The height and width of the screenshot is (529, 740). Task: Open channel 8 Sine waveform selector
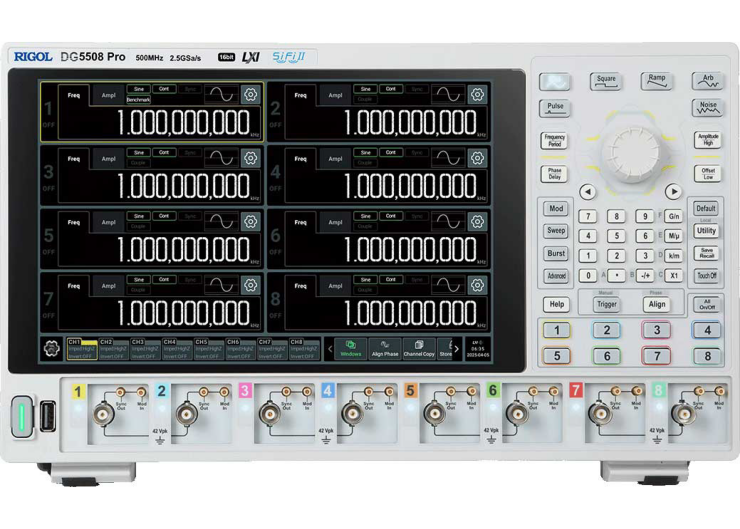coord(366,279)
